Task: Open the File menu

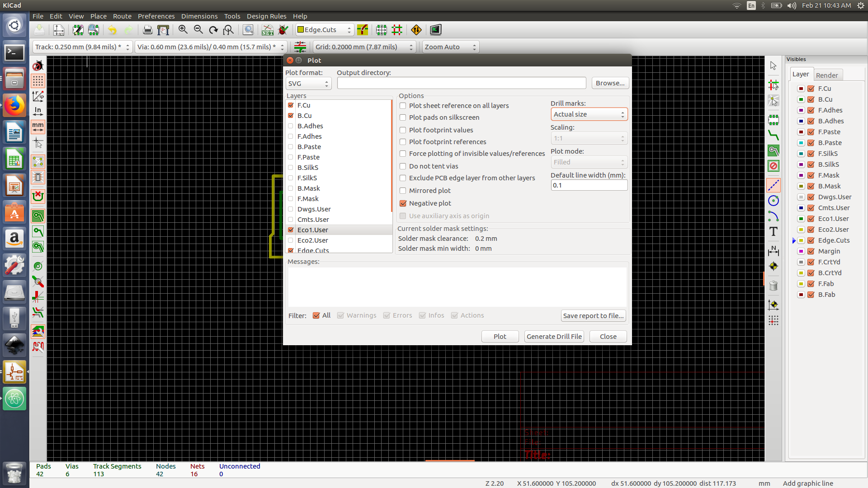Action: click(x=38, y=16)
